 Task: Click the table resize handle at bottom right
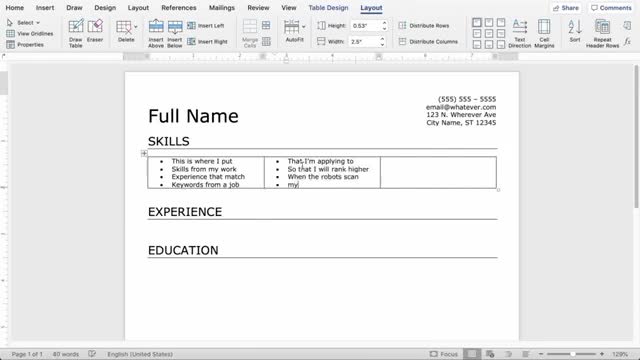498,190
